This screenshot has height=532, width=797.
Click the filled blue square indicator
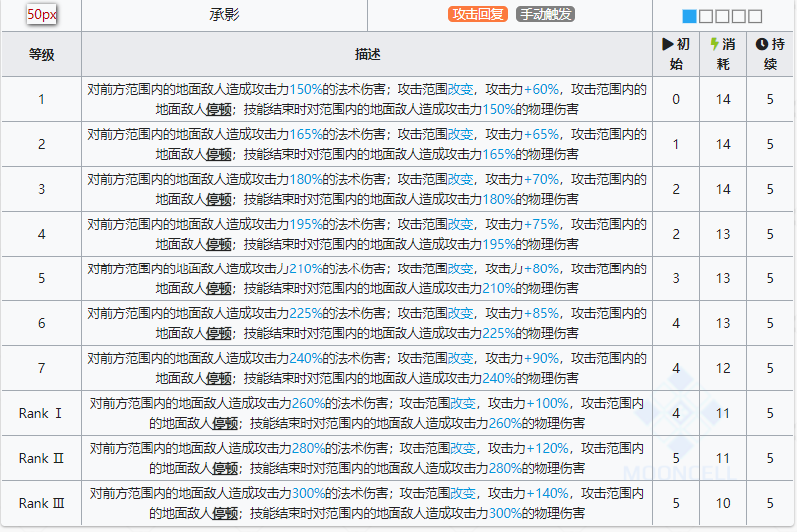[690, 16]
